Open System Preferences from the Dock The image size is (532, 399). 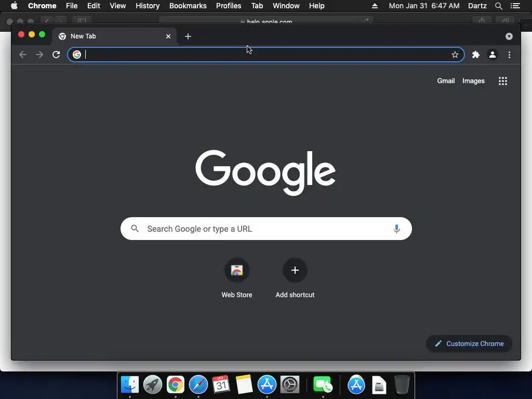coord(290,385)
